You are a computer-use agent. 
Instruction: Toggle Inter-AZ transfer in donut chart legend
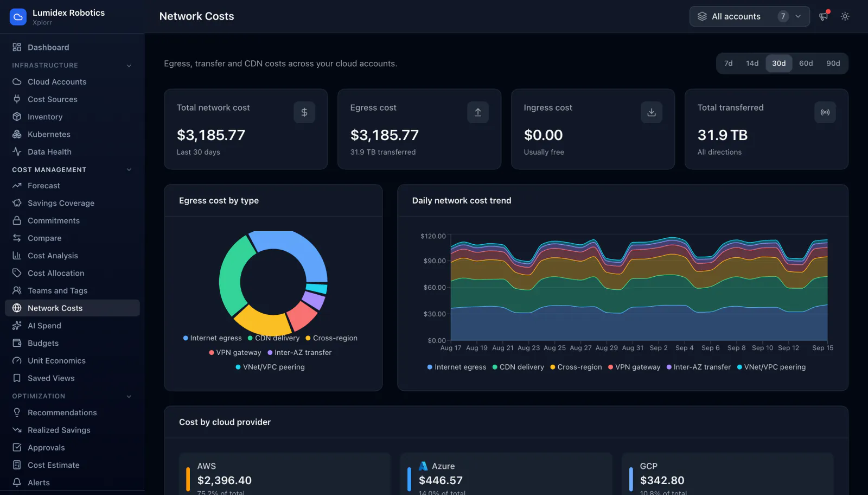coord(299,353)
